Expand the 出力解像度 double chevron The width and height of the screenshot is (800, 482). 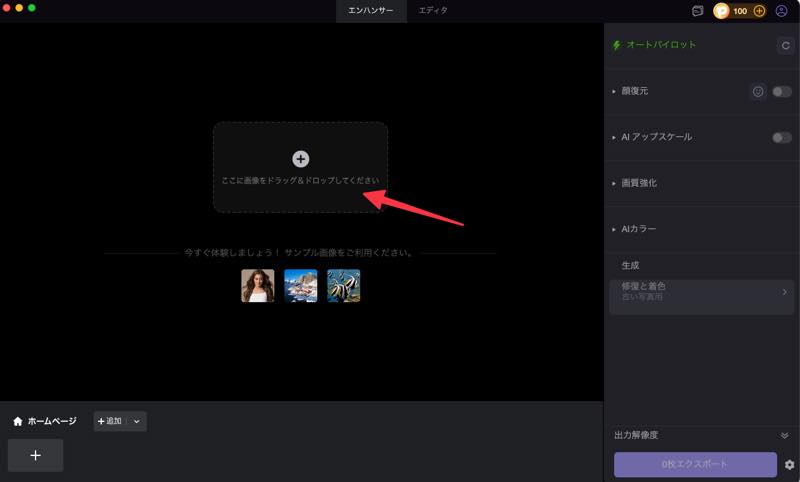point(784,436)
